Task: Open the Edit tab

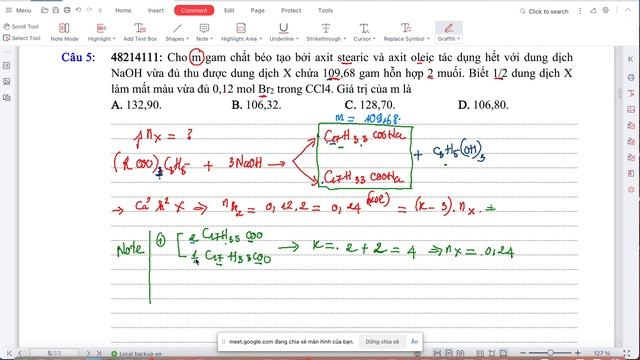Action: click(229, 11)
